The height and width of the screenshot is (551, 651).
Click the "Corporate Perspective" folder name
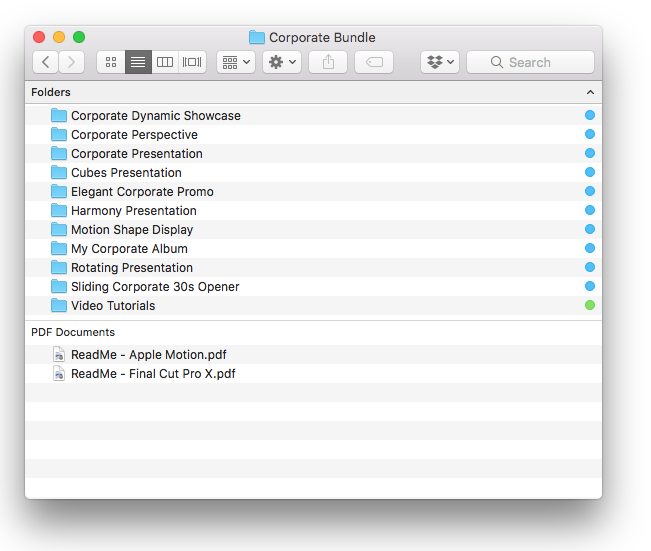point(134,135)
